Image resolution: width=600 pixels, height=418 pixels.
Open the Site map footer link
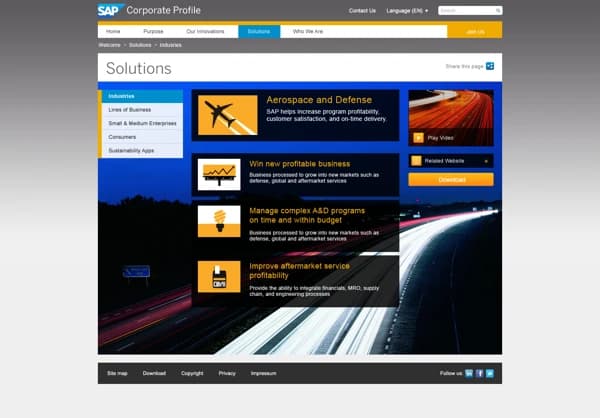pyautogui.click(x=117, y=373)
